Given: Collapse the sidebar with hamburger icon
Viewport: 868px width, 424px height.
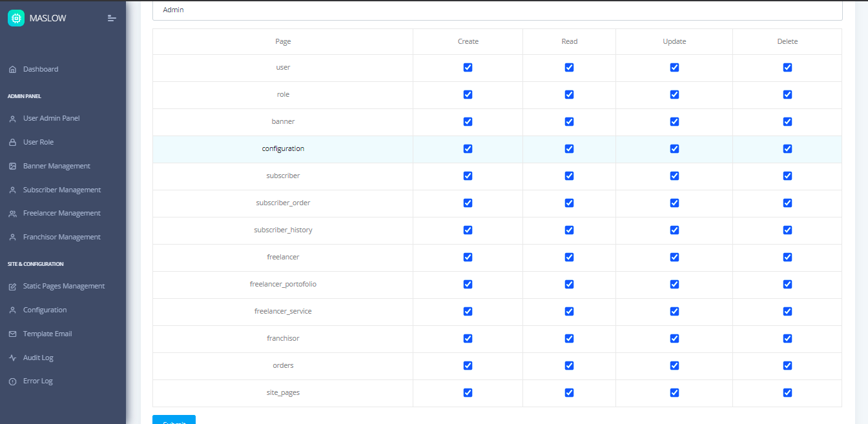Looking at the screenshot, I should click(112, 18).
